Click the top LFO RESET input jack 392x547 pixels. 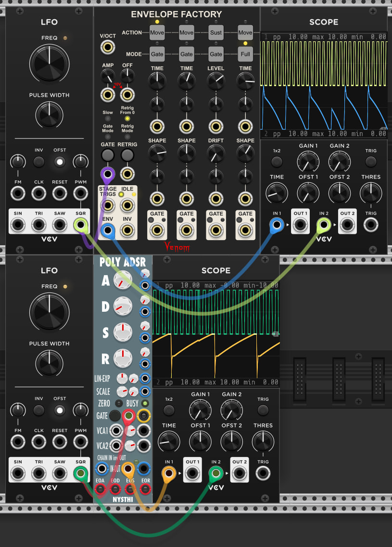coord(60,193)
